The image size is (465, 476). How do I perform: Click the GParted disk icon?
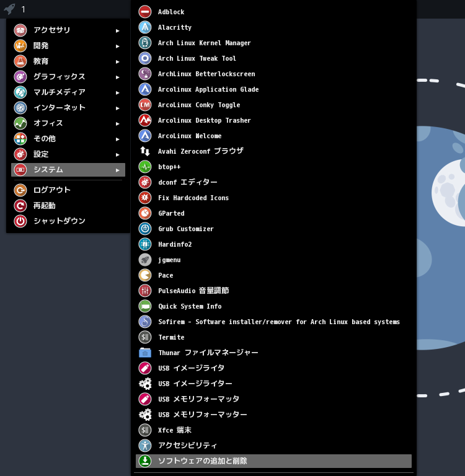point(145,213)
